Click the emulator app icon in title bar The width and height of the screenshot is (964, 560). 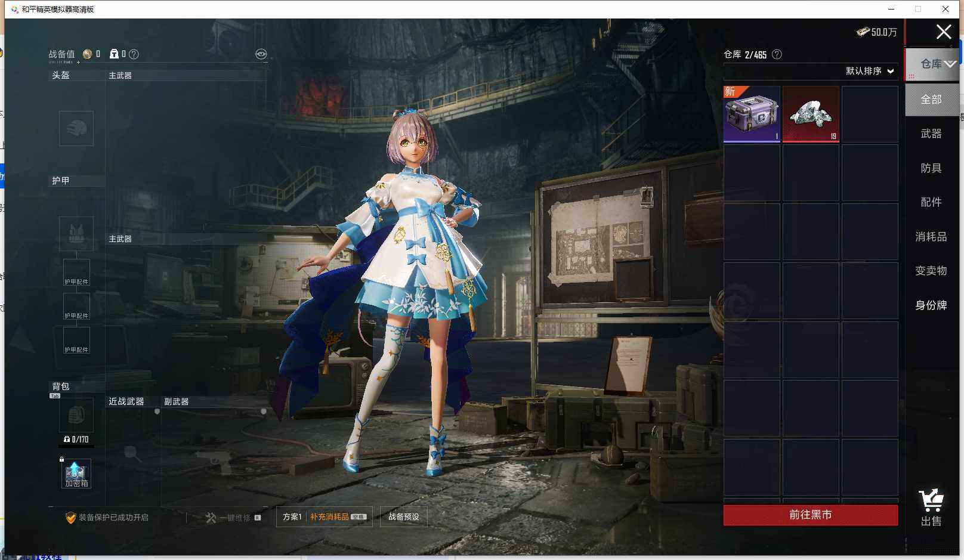(14, 10)
